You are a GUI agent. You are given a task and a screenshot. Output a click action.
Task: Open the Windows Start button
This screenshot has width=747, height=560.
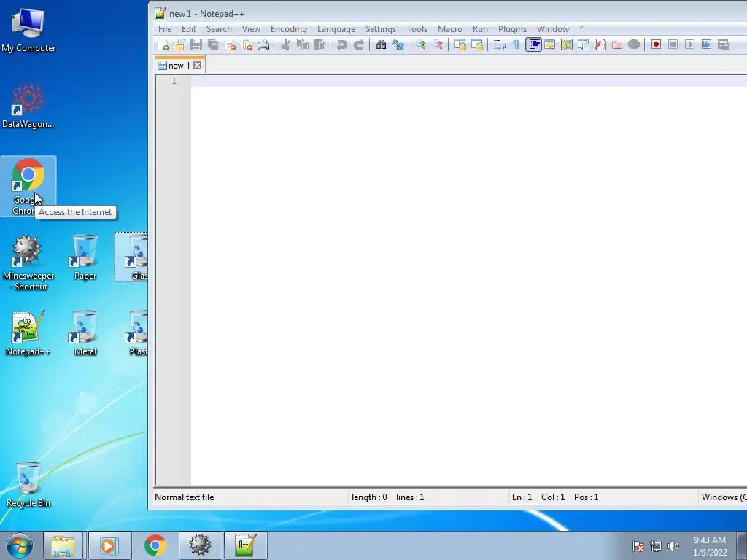click(x=19, y=545)
